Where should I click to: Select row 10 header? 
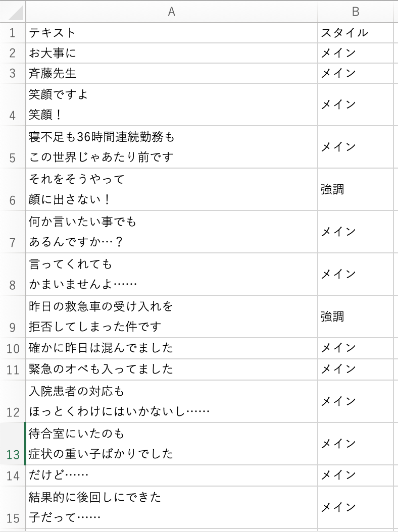coord(13,348)
